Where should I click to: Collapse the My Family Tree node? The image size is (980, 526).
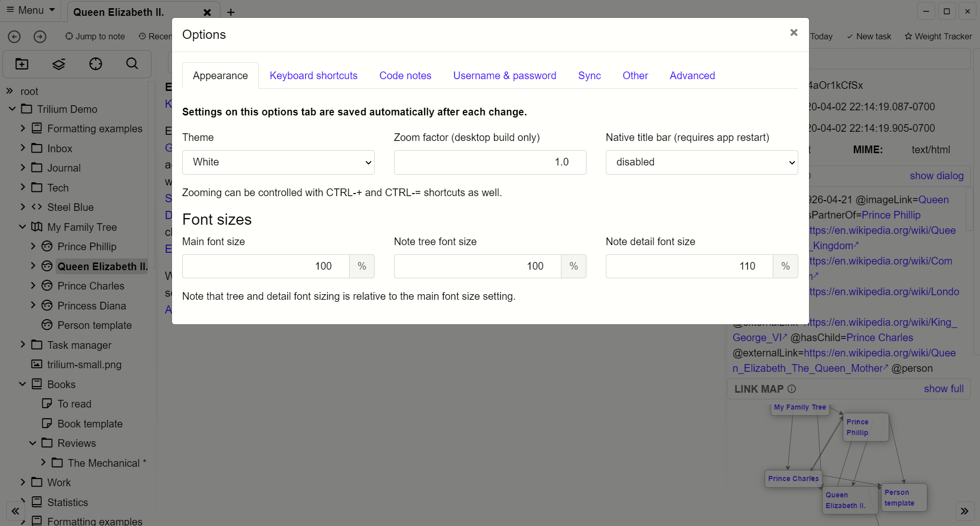tap(22, 227)
